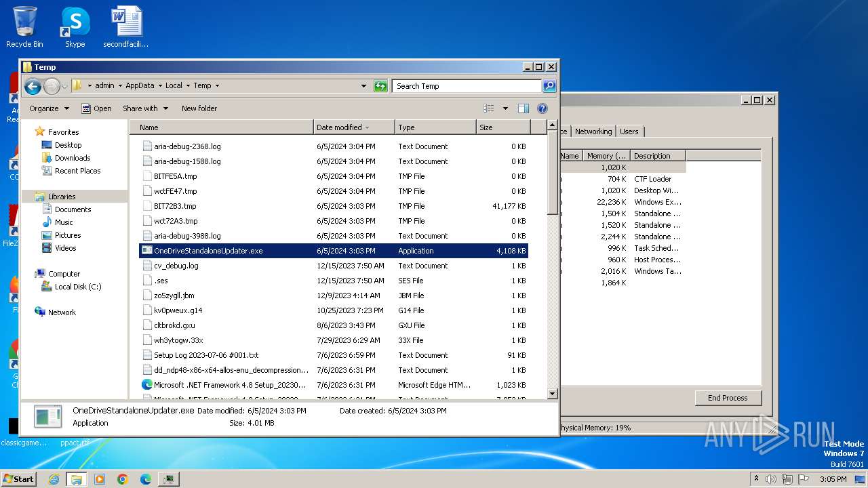The width and height of the screenshot is (868, 488).
Task: Click the OneDriveStandaloneUpdater.exe file icon
Action: (147, 251)
